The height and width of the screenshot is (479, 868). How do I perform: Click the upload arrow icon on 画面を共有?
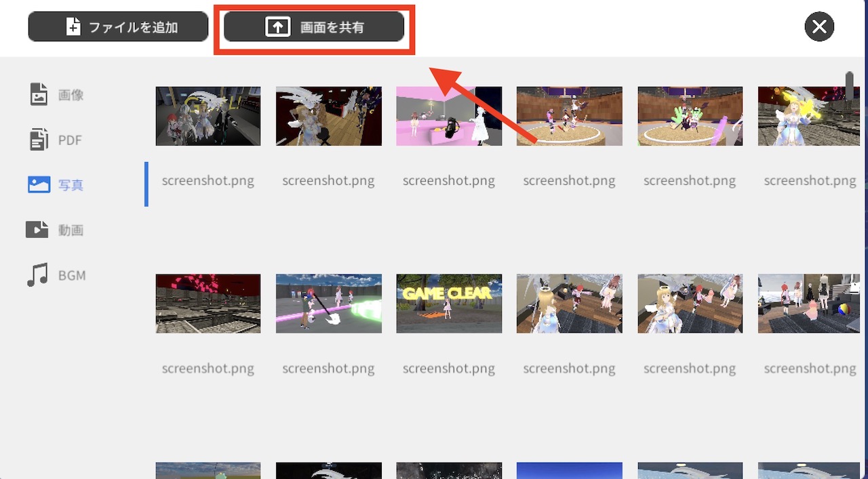click(277, 27)
